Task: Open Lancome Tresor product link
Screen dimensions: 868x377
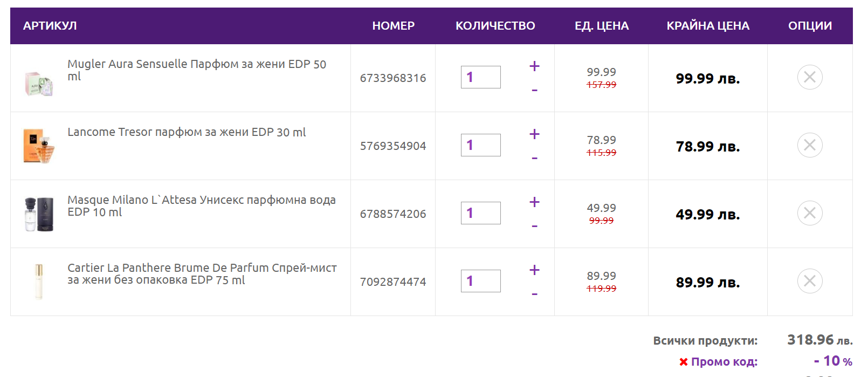Action: pyautogui.click(x=187, y=132)
